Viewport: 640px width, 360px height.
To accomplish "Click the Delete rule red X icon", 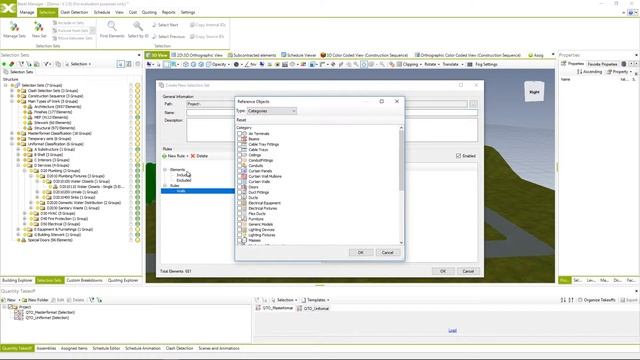I will [x=193, y=156].
